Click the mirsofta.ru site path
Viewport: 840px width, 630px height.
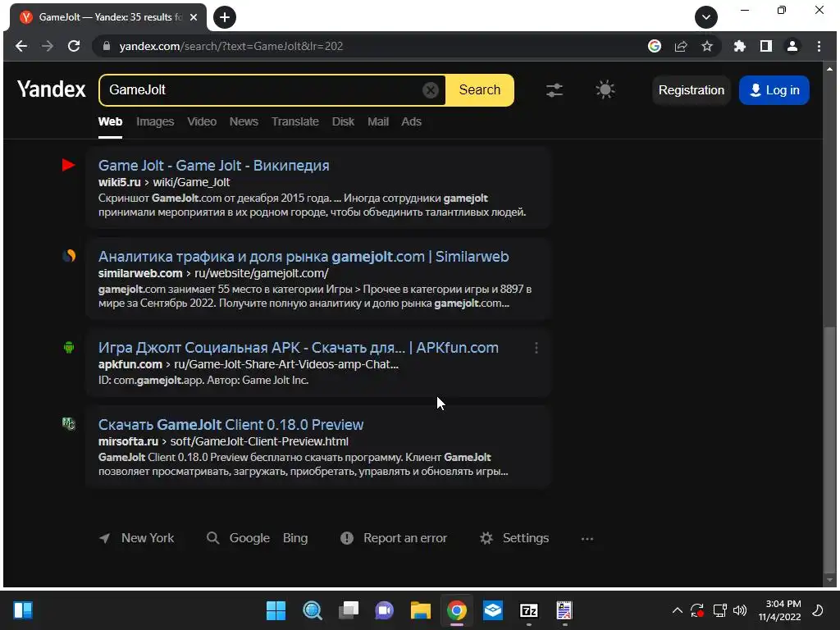(x=223, y=441)
